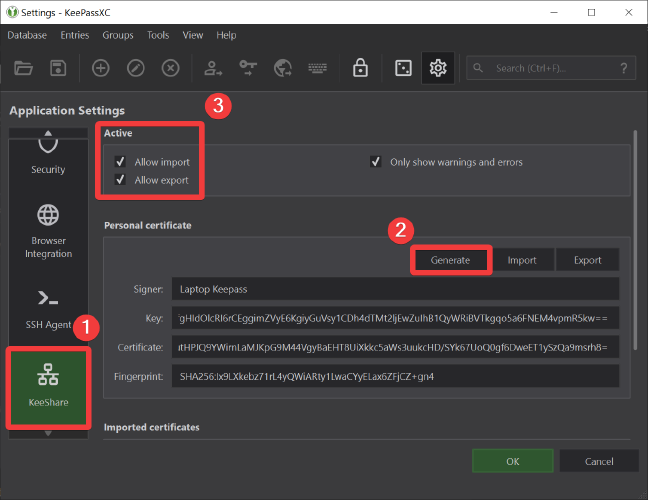Viewport: 648px width, 500px height.
Task: Click the save database icon
Action: coord(59,68)
